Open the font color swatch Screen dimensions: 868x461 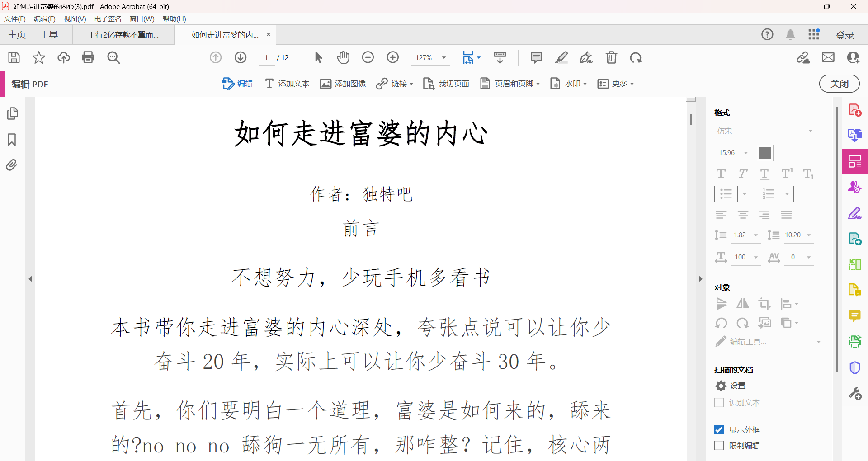(x=765, y=153)
